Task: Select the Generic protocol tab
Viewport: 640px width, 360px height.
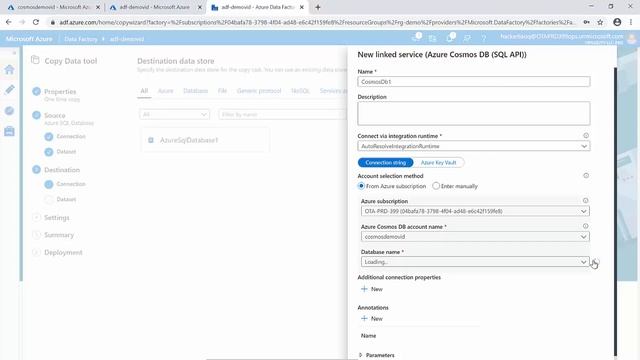Action: coord(259,91)
